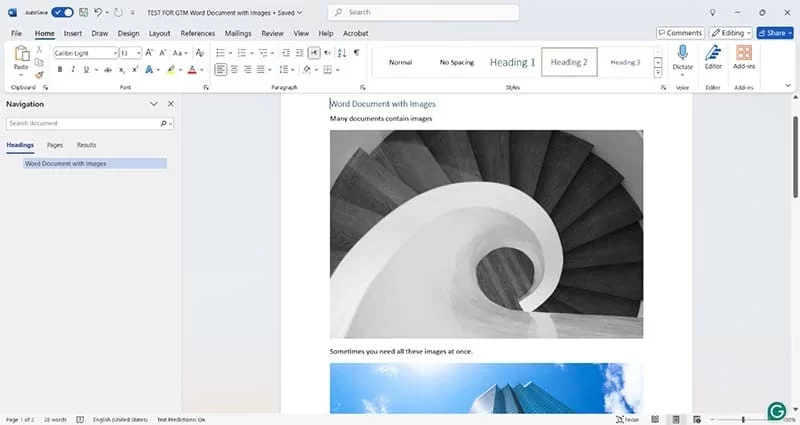Apply bold formatting
The width and height of the screenshot is (800, 425).
pos(60,70)
